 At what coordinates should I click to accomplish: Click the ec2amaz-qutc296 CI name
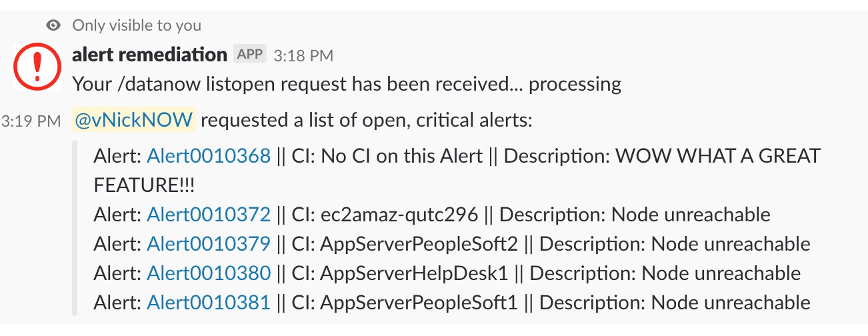click(400, 215)
